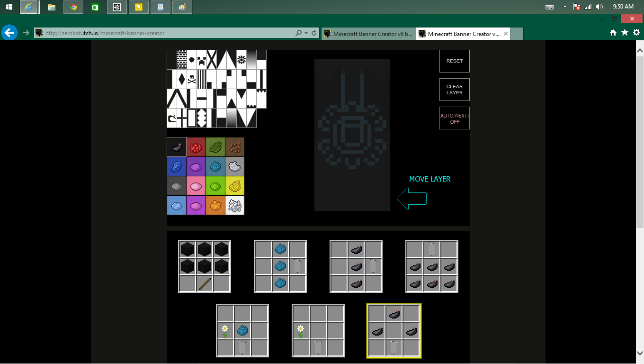
Task: Pick the inverted top triangle pattern
Action: point(241,99)
